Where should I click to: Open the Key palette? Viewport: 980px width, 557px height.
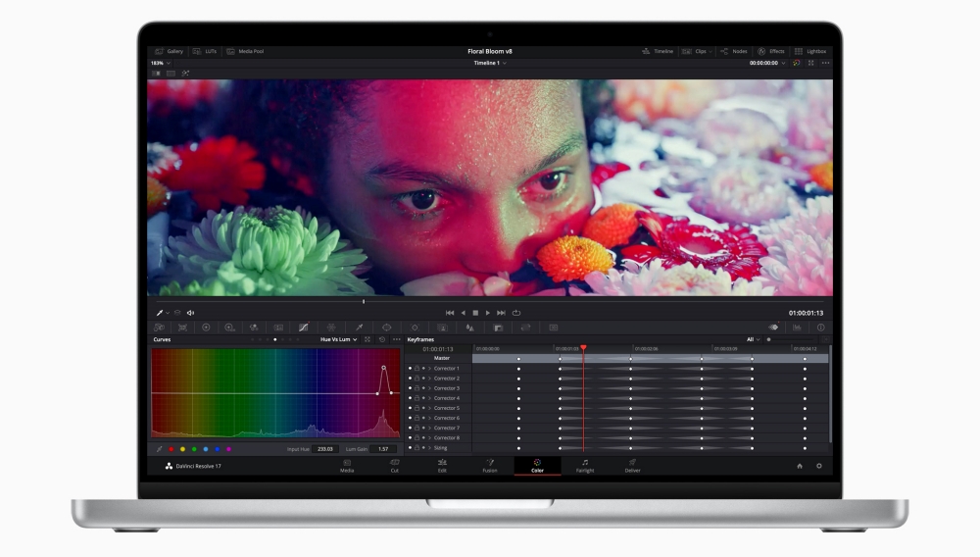pos(498,328)
